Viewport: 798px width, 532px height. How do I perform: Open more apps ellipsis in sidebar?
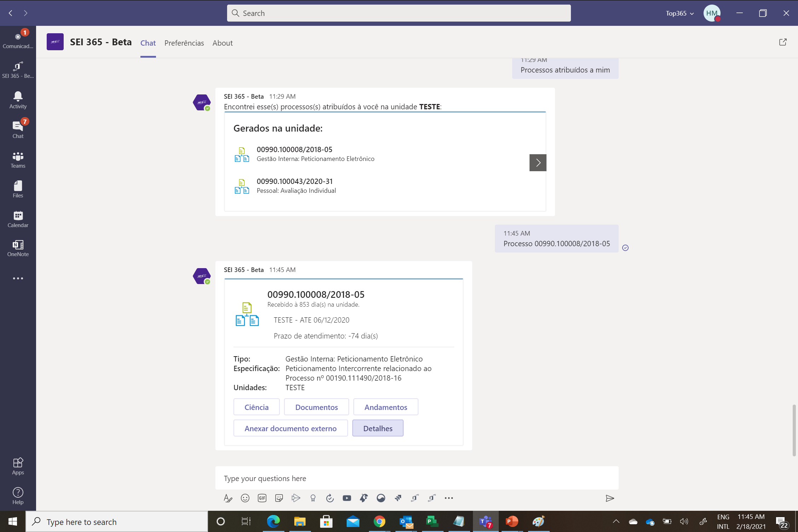pyautogui.click(x=18, y=278)
